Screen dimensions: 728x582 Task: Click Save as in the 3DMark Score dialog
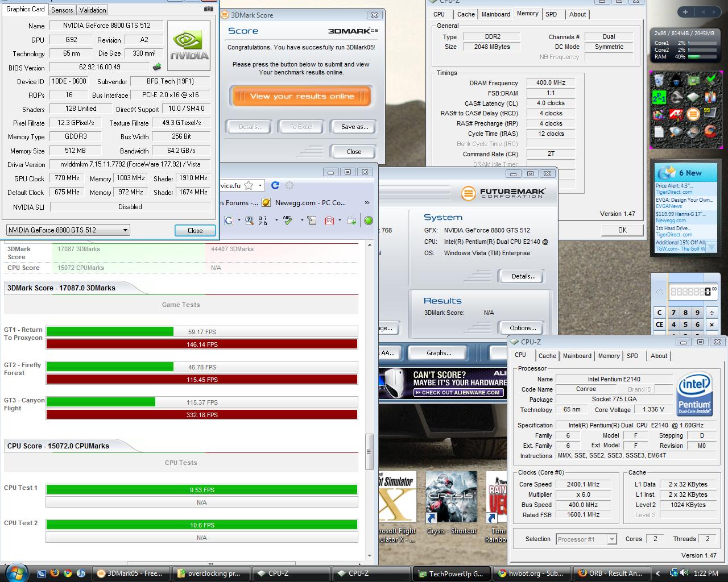(x=354, y=127)
